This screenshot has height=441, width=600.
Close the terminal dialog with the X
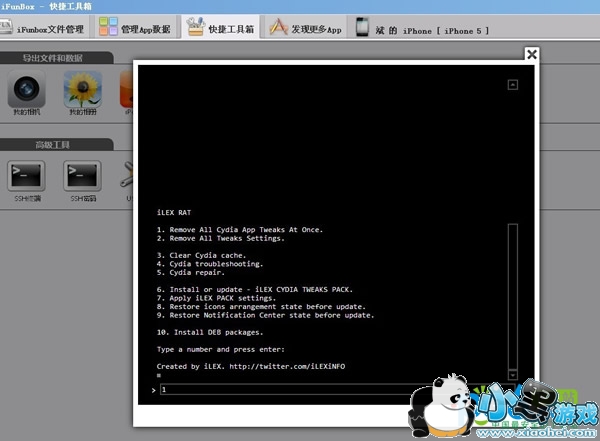[x=532, y=54]
